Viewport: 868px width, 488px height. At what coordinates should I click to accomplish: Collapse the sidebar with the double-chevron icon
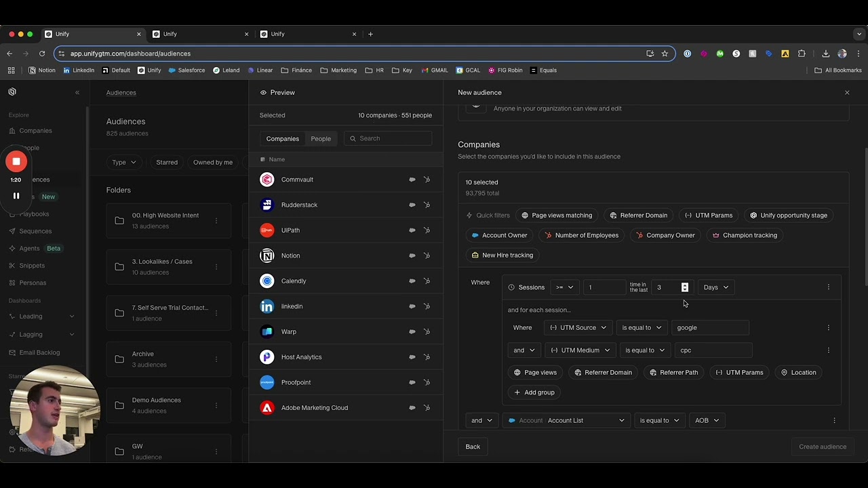pos(77,92)
